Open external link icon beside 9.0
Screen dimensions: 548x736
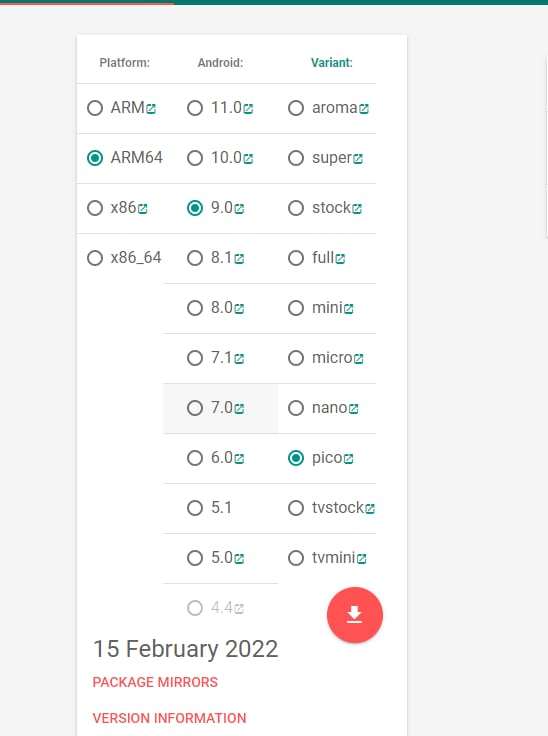point(239,208)
